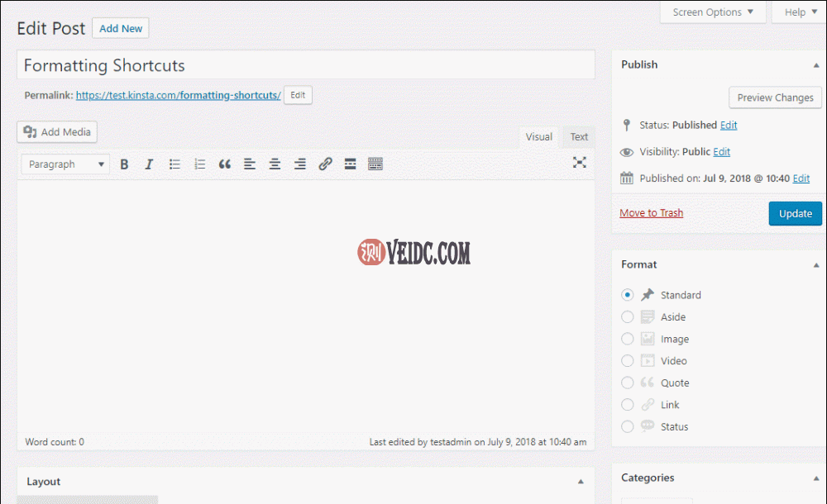The width and height of the screenshot is (827, 504).
Task: Click the Update button
Action: coord(795,213)
